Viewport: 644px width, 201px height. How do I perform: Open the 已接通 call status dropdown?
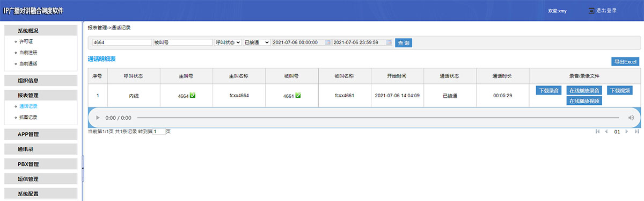click(257, 42)
